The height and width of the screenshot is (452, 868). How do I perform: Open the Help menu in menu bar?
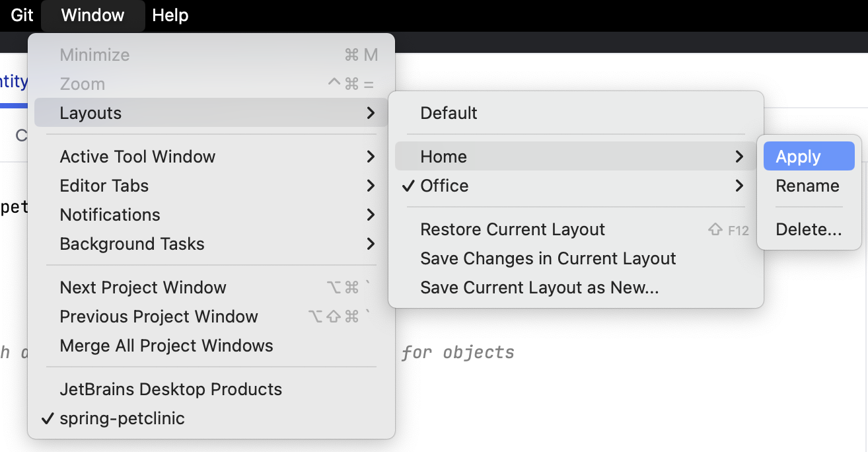170,15
